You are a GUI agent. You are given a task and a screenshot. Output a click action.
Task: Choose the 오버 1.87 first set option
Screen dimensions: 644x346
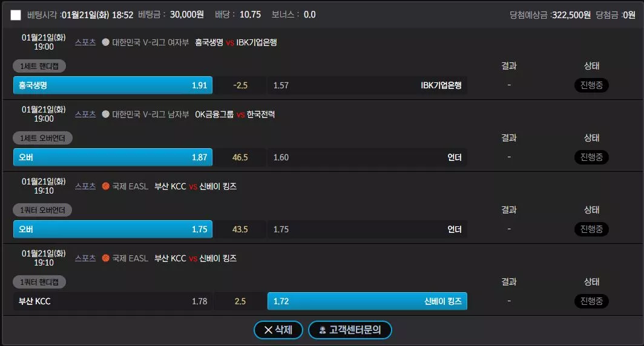pos(113,157)
